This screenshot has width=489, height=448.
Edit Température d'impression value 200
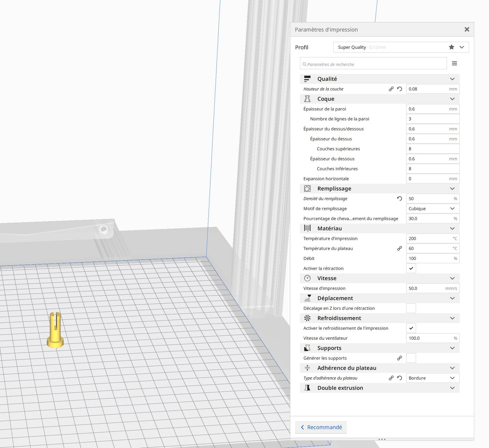click(433, 238)
